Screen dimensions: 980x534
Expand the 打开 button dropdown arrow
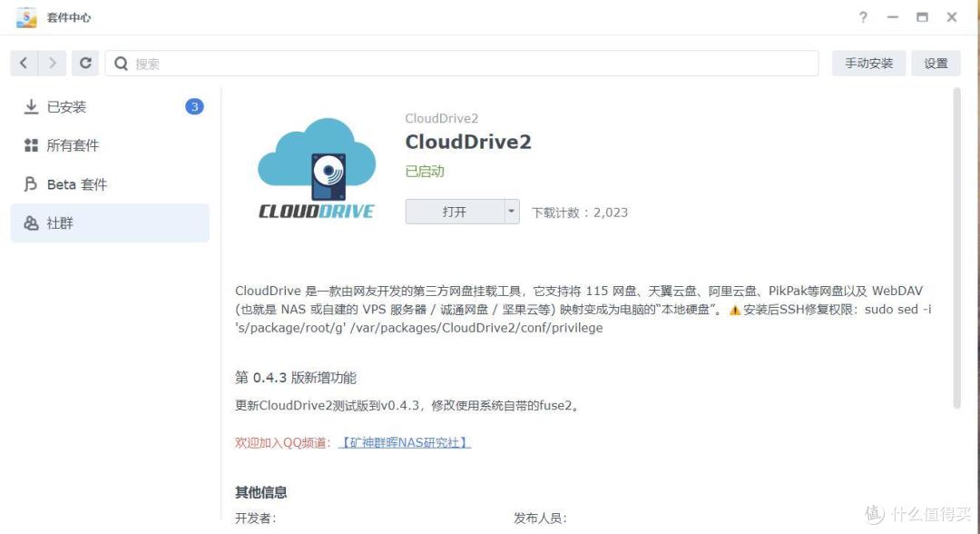click(511, 211)
